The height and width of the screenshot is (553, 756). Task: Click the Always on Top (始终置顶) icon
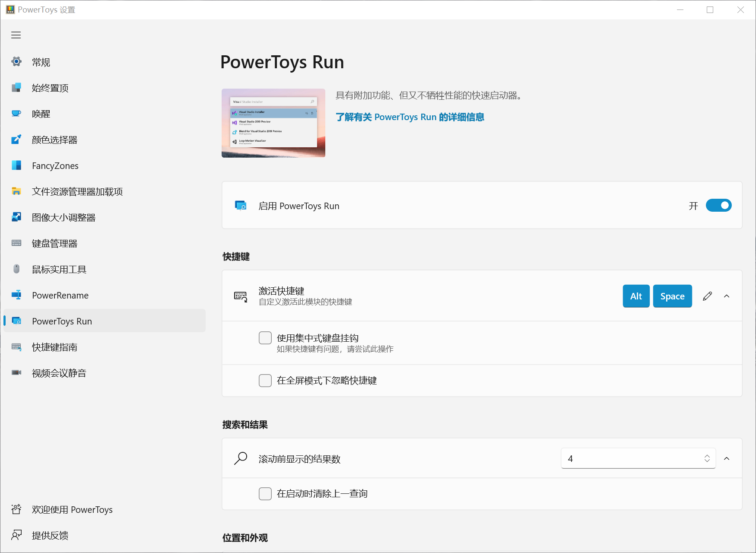tap(16, 88)
